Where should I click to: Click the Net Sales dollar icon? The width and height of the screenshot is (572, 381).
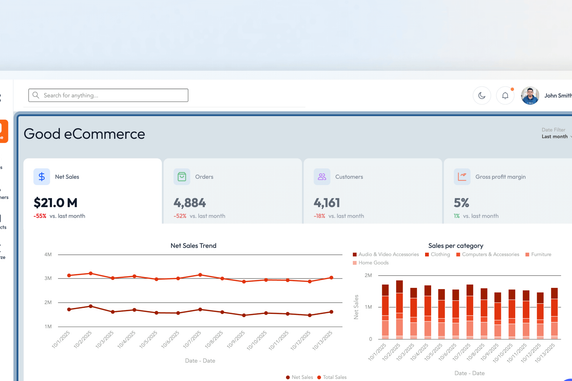(42, 177)
